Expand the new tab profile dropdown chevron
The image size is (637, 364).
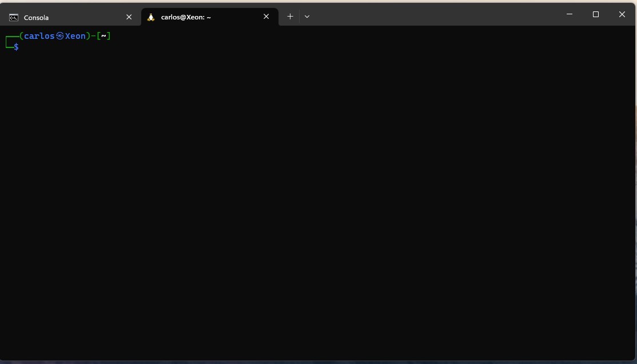307,17
